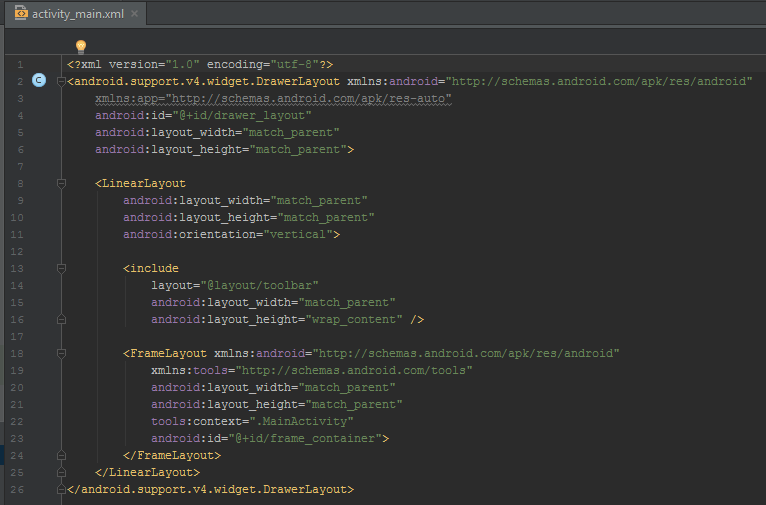Click the tools:context=".MainActivity" attribute
Viewport: 766px width, 505px height.
pyautogui.click(x=252, y=421)
